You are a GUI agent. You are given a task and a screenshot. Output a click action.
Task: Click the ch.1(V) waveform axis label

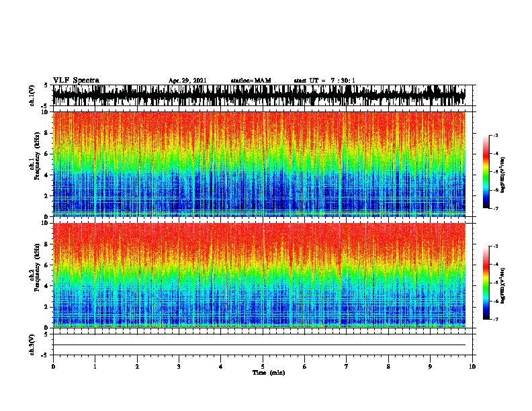32,95
